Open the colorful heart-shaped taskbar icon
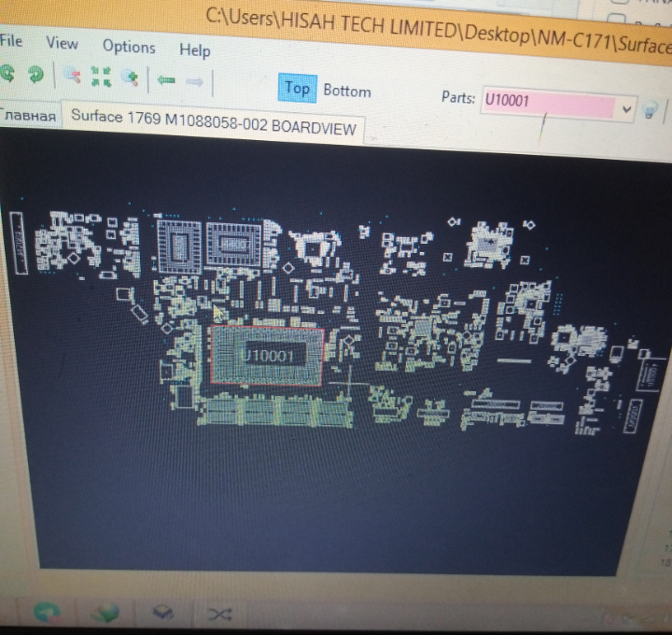 (105, 613)
